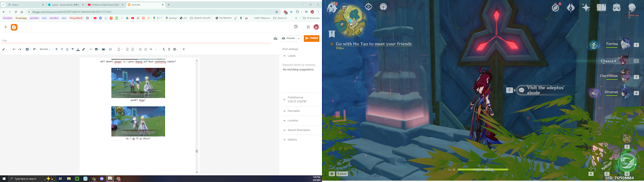Open the Google apps grid
This screenshot has height=182, width=644.
308,27
